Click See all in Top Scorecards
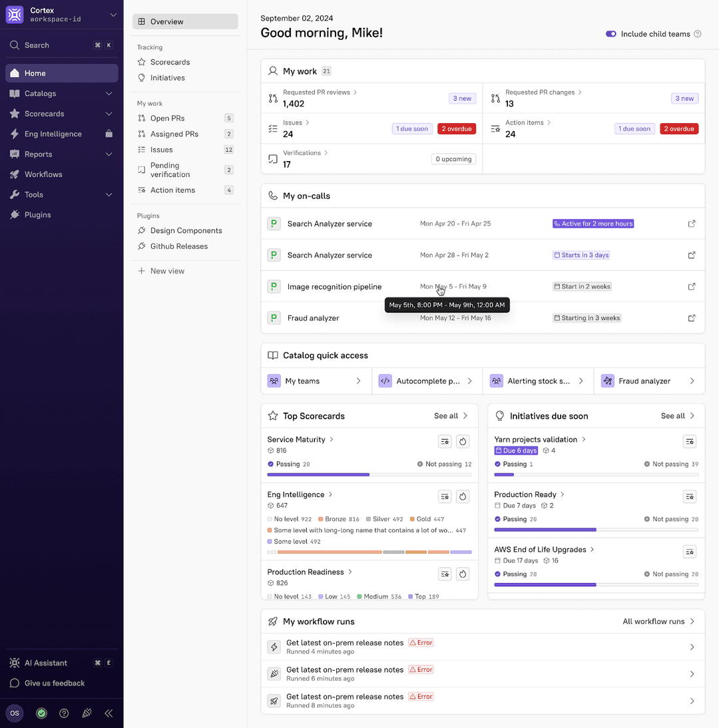This screenshot has width=719, height=728. (x=451, y=416)
